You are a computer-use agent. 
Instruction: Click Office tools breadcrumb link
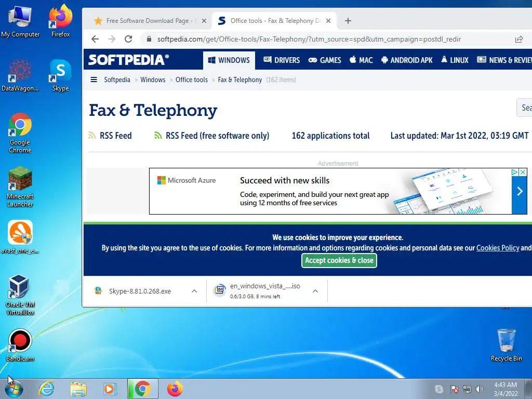192,79
